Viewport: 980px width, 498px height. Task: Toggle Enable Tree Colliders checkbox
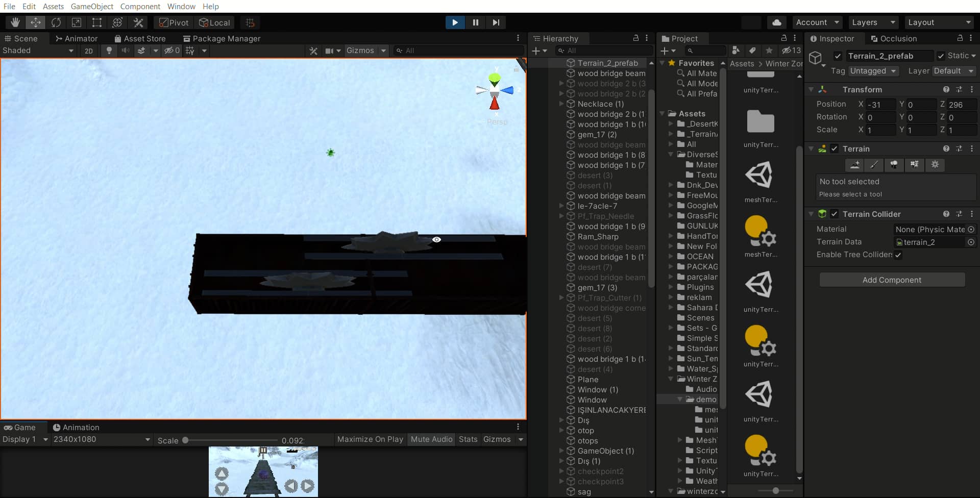pos(898,255)
